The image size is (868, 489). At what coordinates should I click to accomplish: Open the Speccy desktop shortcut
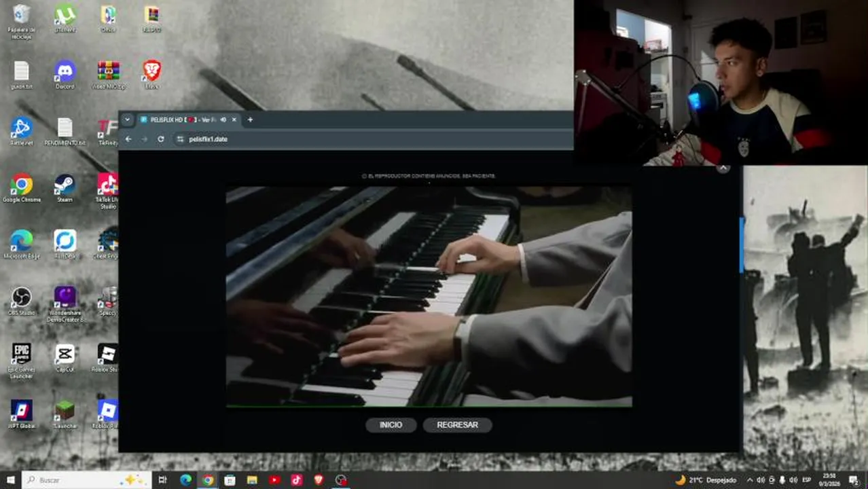click(108, 302)
